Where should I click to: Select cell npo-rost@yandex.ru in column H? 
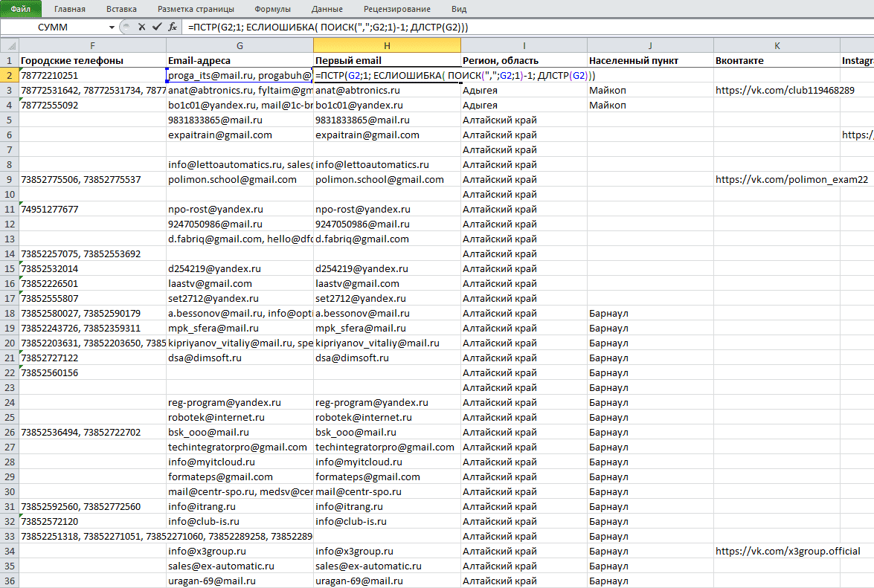click(387, 209)
